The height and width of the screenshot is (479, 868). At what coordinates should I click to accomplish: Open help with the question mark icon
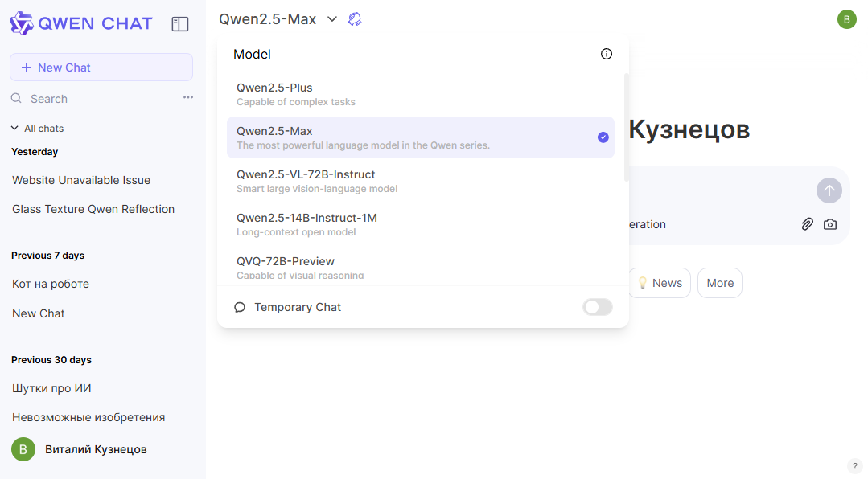point(854,466)
